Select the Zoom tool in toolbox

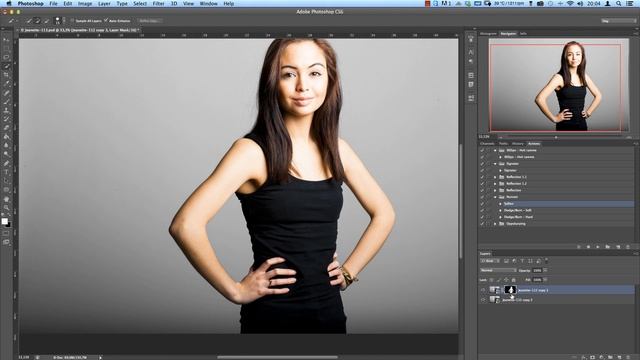point(6,208)
